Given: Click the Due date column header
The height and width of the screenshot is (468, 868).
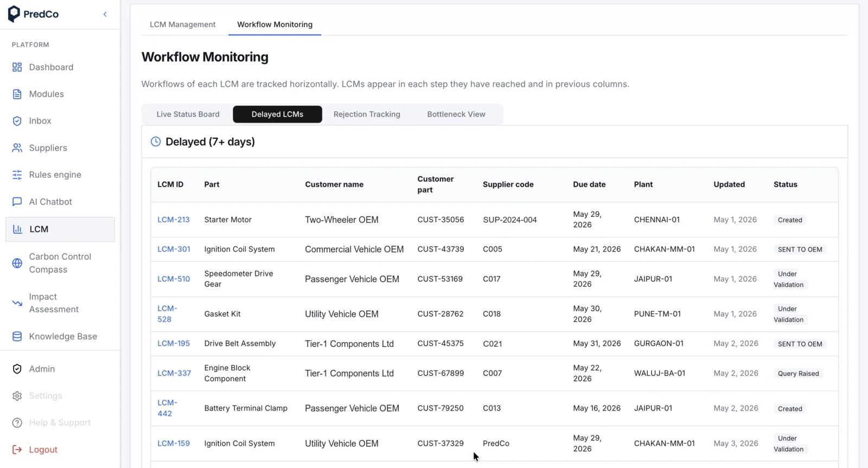Looking at the screenshot, I should coord(589,184).
